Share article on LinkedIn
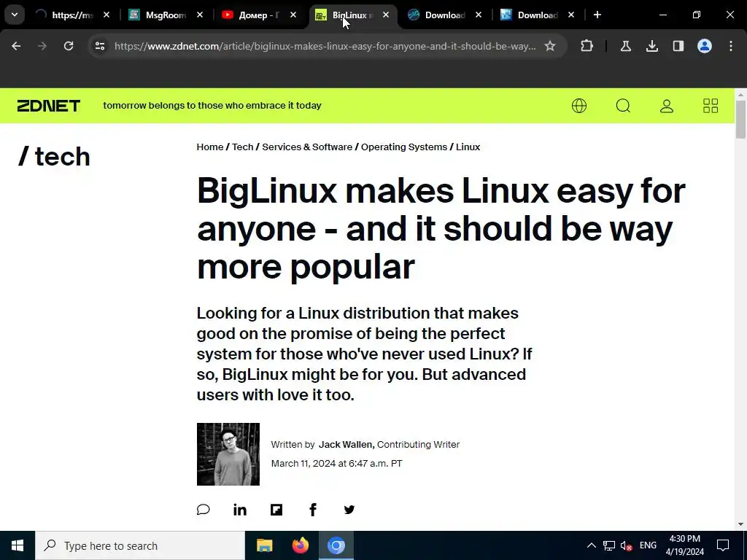747x560 pixels. pos(239,510)
